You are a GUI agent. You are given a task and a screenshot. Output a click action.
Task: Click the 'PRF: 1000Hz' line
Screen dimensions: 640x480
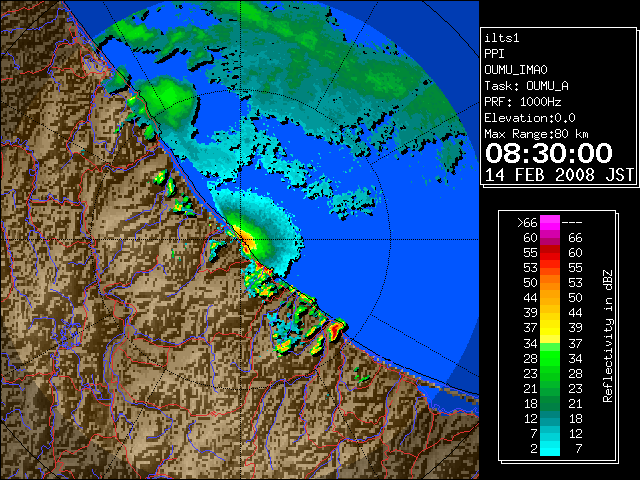click(523, 102)
